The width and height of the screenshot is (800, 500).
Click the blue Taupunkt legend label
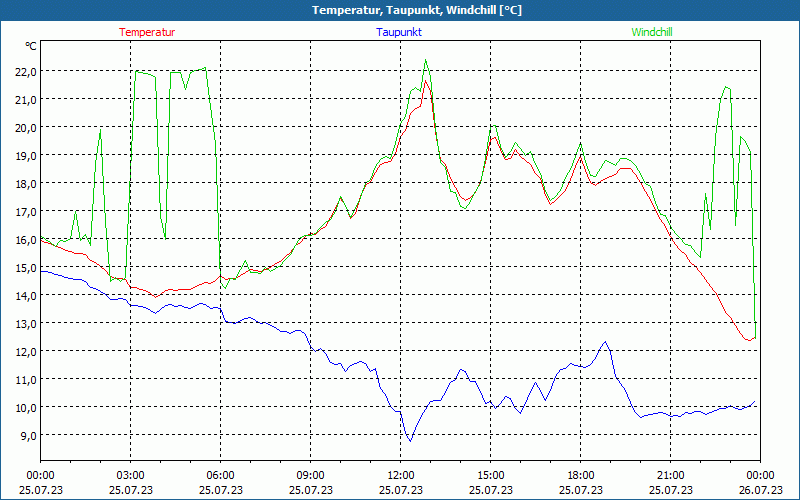[399, 32]
